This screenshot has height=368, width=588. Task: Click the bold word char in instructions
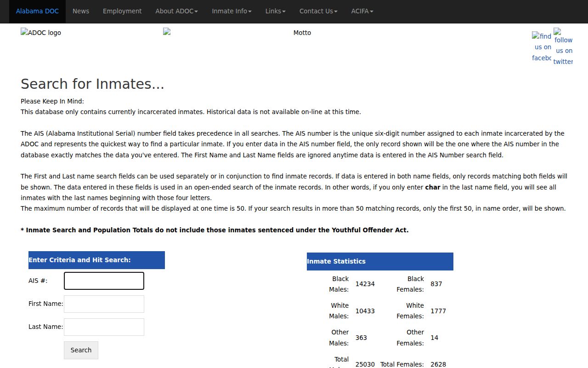click(433, 187)
